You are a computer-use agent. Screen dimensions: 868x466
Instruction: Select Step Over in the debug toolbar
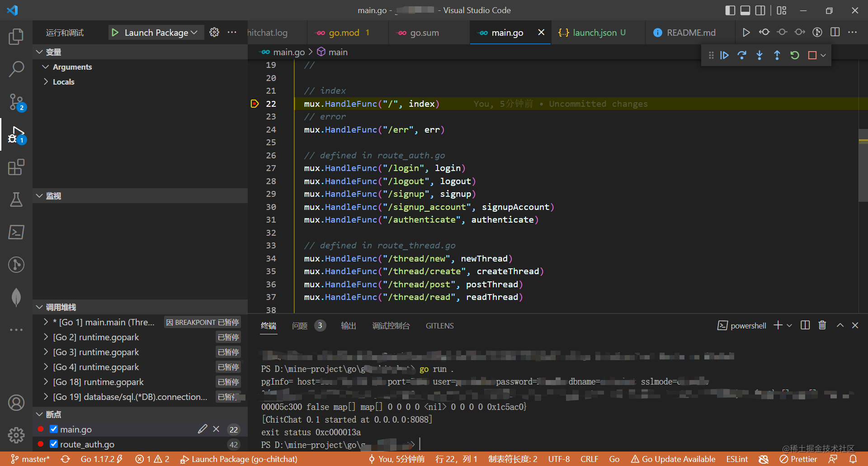(742, 55)
